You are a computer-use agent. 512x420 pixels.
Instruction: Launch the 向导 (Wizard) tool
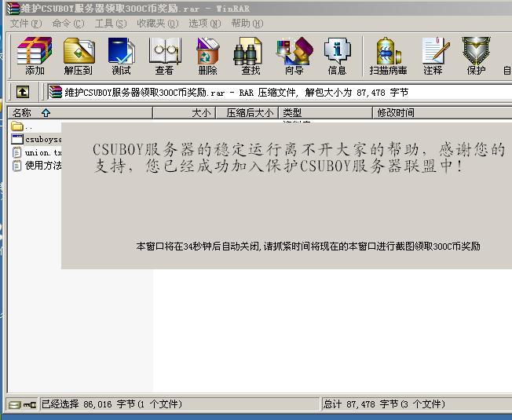click(x=294, y=56)
